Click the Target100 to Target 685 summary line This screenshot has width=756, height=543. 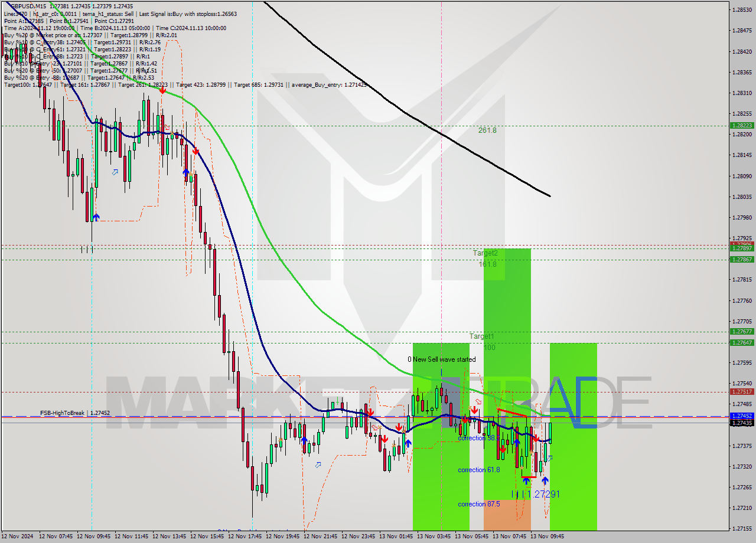point(185,85)
